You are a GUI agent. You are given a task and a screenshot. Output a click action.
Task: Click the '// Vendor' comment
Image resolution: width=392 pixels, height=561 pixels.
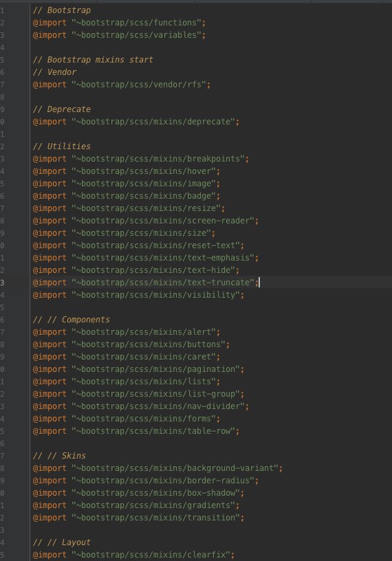[x=54, y=72]
